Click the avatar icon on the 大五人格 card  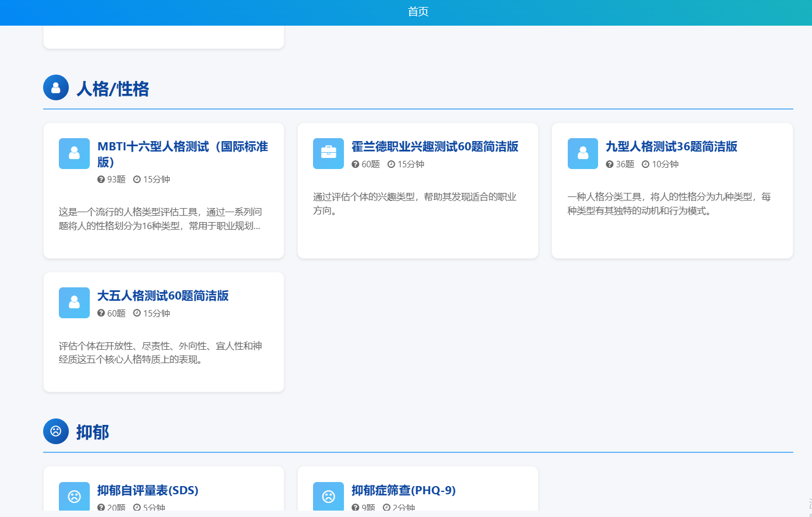point(74,303)
